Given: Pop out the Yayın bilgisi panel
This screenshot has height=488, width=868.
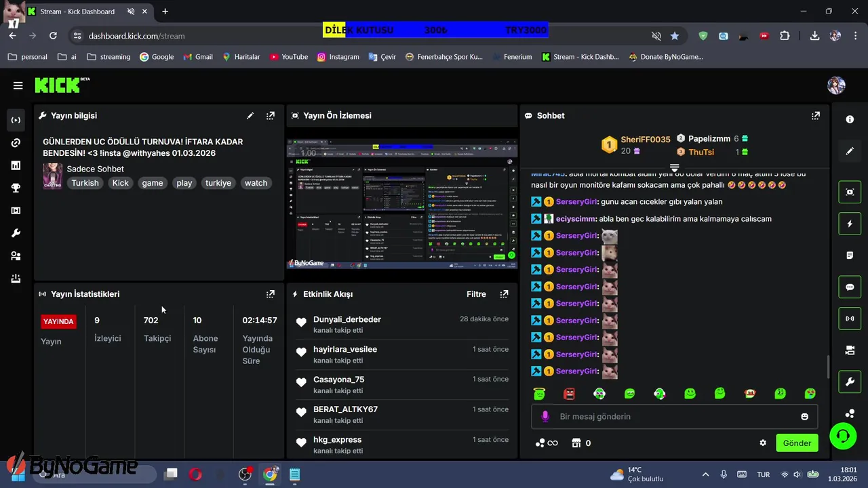Looking at the screenshot, I should [x=271, y=116].
